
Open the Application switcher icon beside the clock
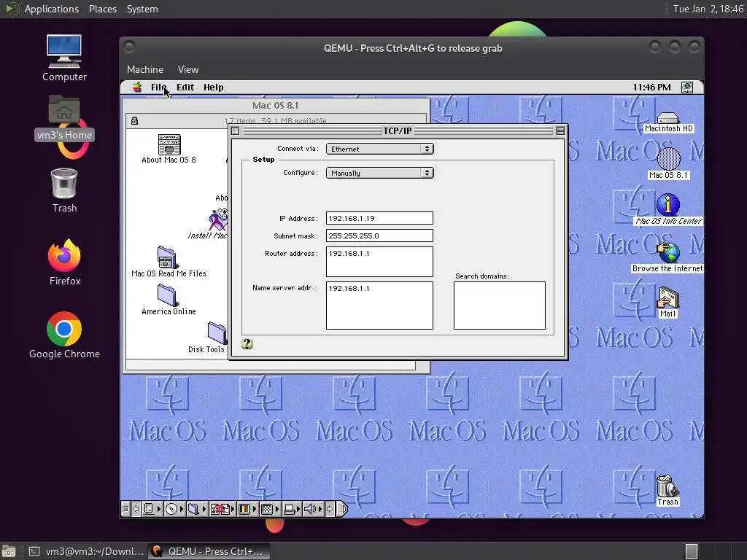[687, 87]
